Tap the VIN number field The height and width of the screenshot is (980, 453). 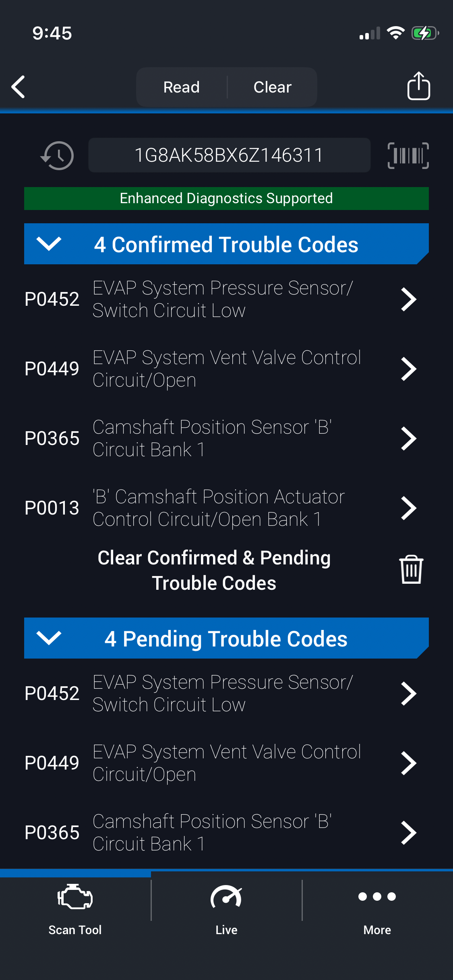pos(229,155)
